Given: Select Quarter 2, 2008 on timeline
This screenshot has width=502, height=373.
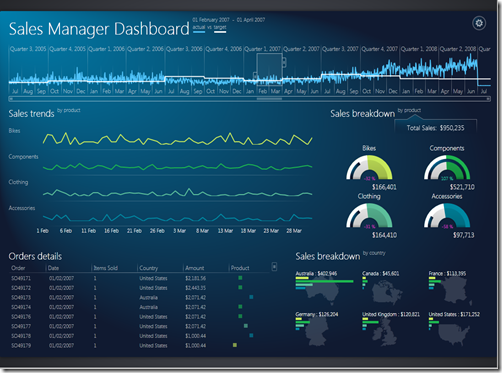Looking at the screenshot, I should (x=458, y=49).
